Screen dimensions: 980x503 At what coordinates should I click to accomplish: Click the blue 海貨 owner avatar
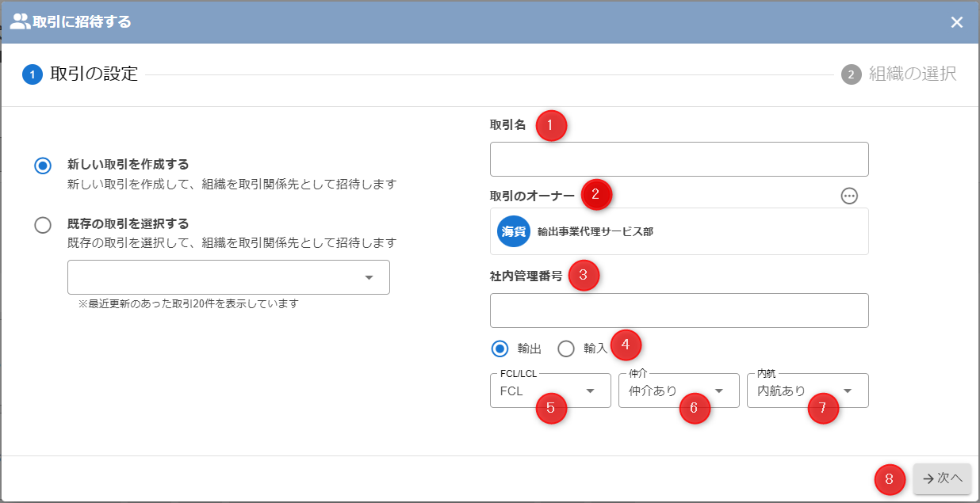click(x=514, y=231)
